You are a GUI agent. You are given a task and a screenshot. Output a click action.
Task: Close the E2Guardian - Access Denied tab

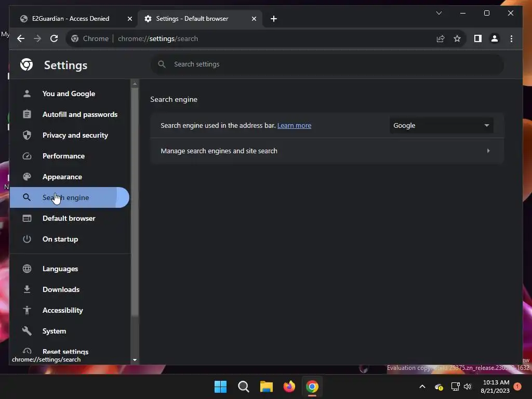[129, 19]
